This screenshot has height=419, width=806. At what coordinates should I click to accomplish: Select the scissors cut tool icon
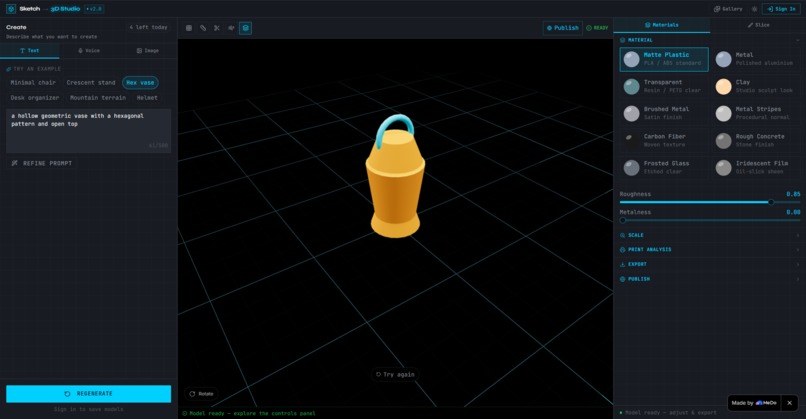click(x=217, y=28)
